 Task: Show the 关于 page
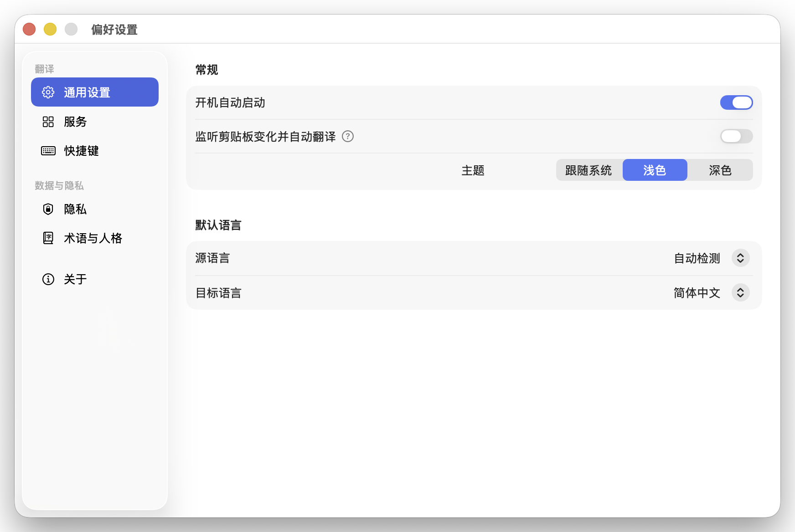click(x=95, y=279)
